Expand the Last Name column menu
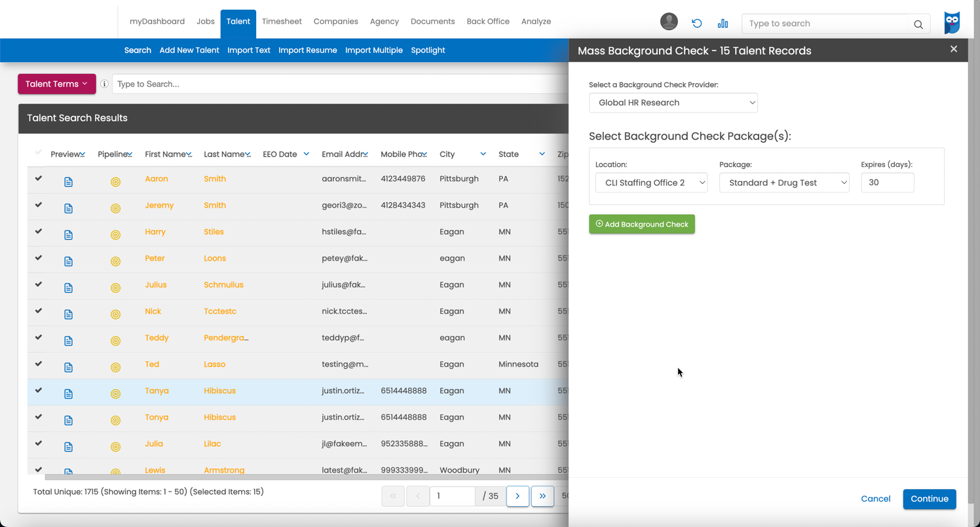980x527 pixels. click(248, 154)
